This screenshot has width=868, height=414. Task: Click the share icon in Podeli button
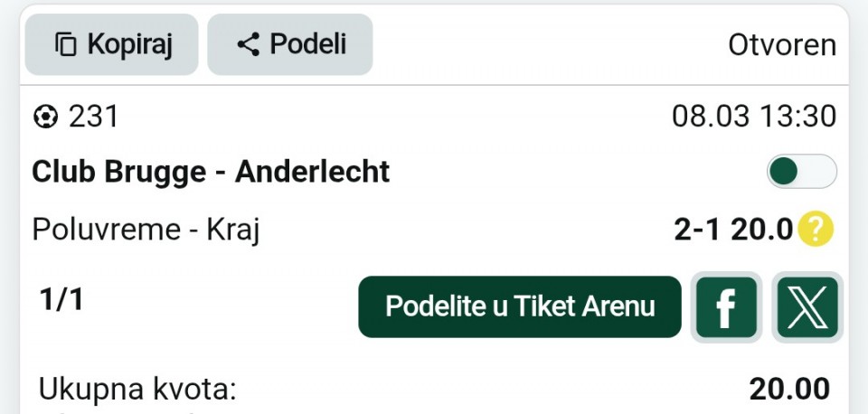(248, 44)
